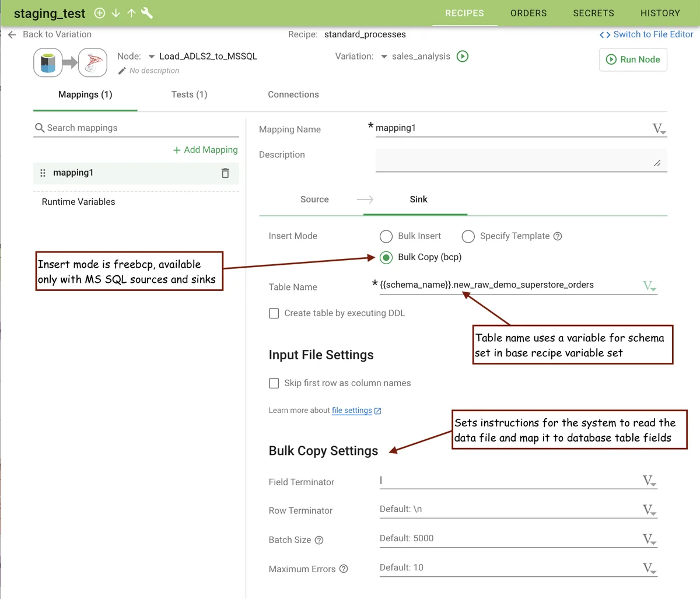Click the pencil icon to edit node description
The image size is (700, 599).
[x=122, y=71]
